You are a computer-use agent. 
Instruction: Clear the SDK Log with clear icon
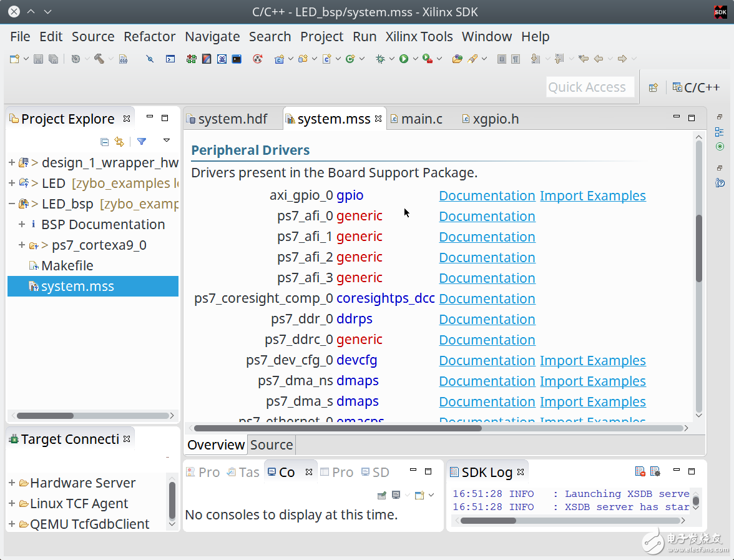point(640,472)
